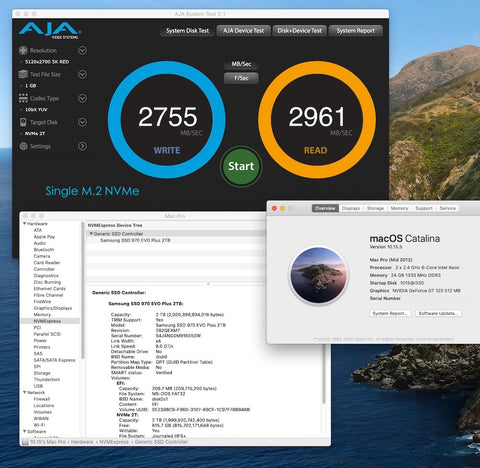Click the Test File Size stack icon

(23, 74)
